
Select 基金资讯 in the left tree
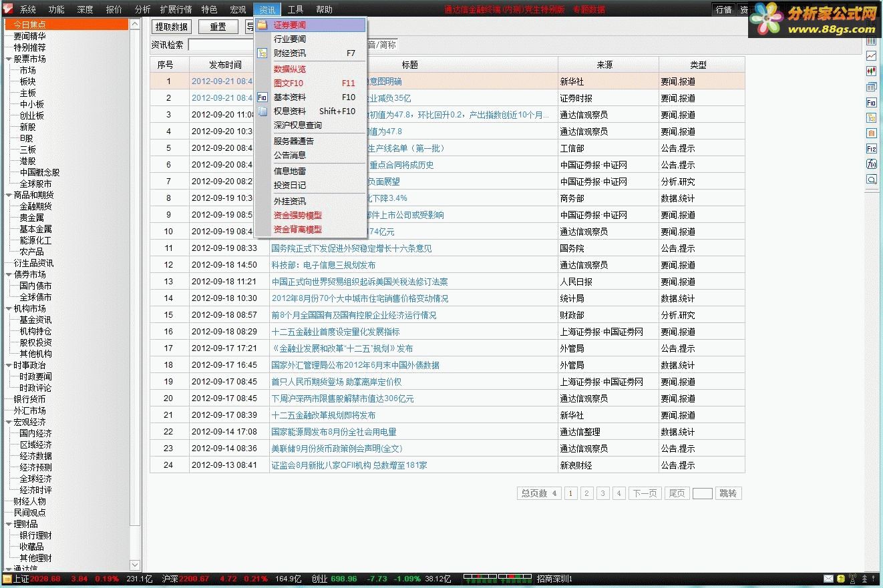[x=35, y=320]
